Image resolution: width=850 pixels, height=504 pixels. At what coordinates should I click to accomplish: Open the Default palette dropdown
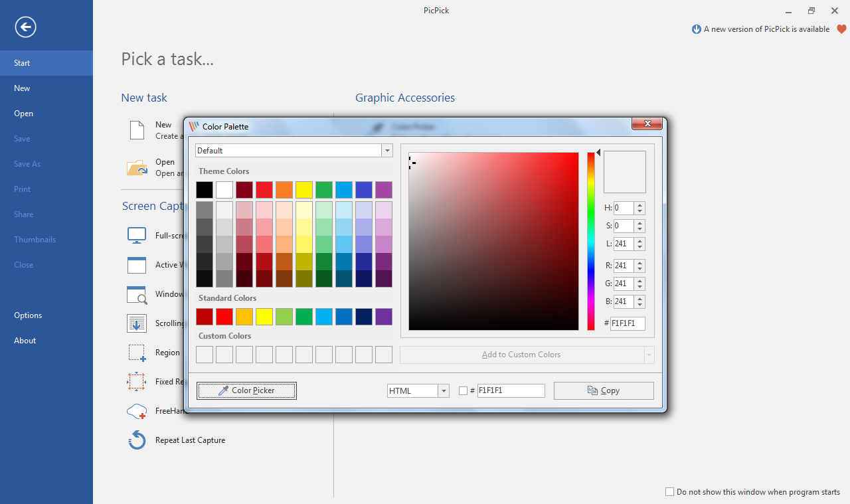(x=387, y=151)
